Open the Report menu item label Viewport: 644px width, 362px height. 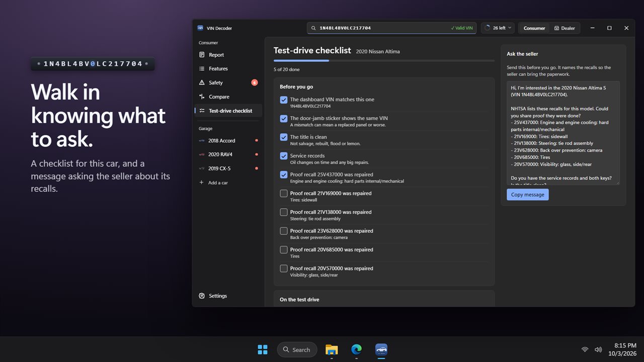216,55
